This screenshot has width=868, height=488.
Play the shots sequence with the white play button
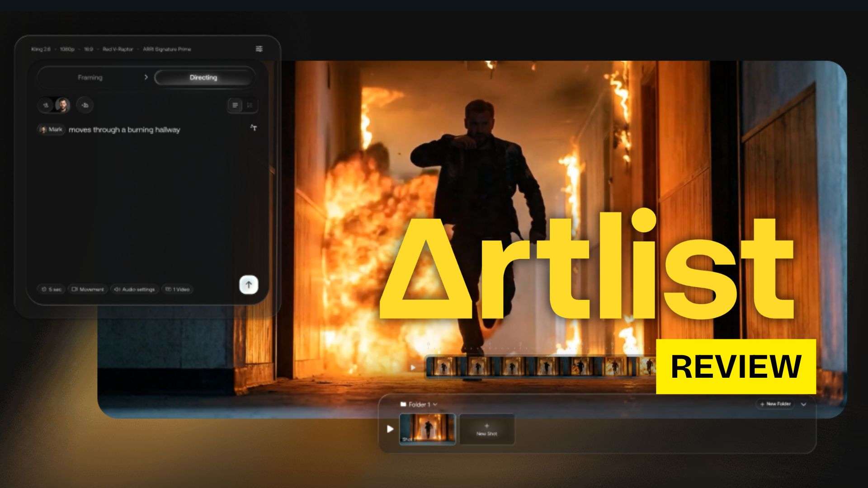[390, 429]
